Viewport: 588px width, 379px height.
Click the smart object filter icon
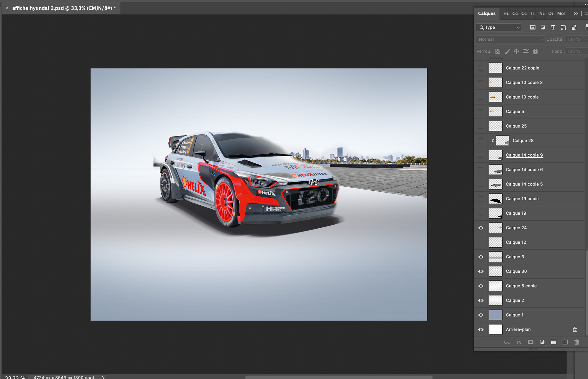tap(574, 28)
